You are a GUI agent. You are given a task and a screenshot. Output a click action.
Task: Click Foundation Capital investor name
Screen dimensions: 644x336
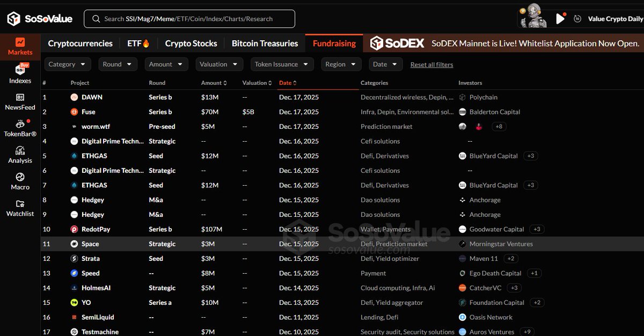(497, 303)
